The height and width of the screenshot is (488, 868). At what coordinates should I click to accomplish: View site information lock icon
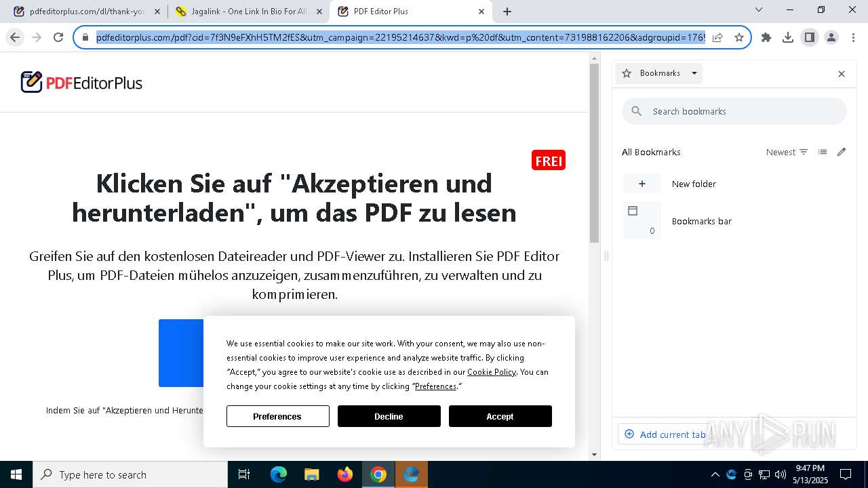pos(85,37)
